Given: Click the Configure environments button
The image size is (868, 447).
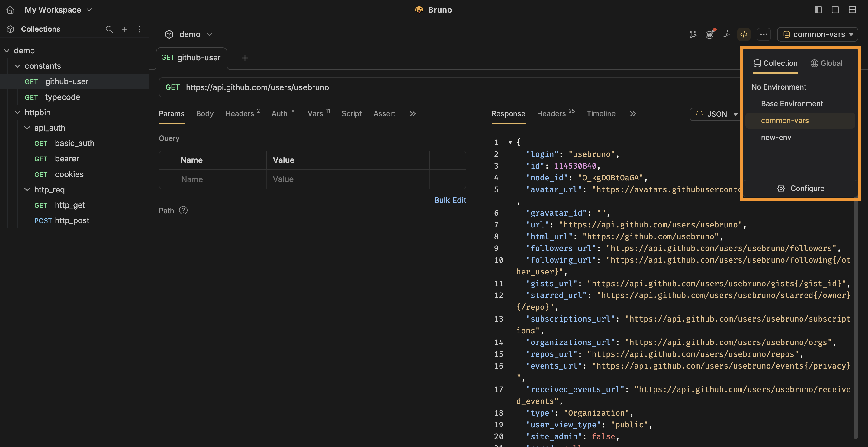Looking at the screenshot, I should (801, 189).
